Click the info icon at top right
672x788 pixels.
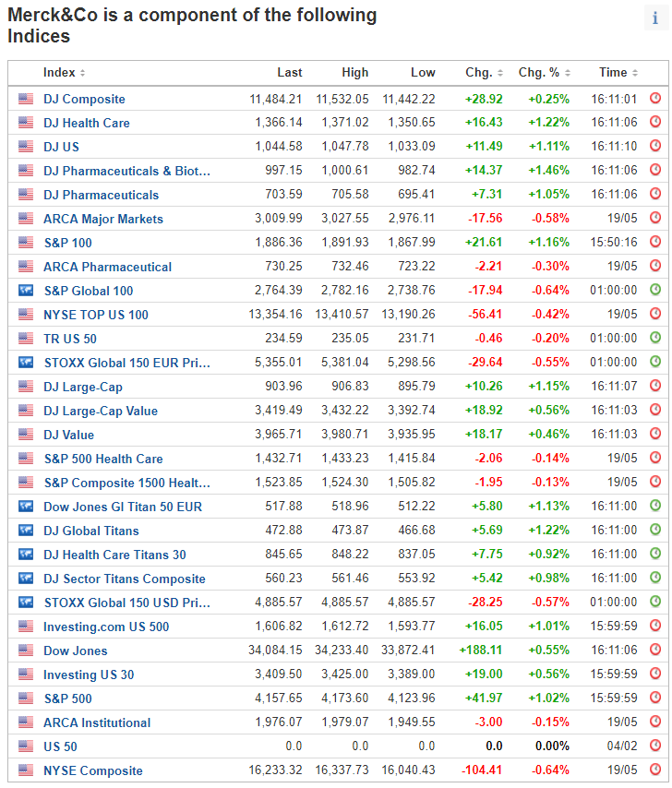(655, 19)
